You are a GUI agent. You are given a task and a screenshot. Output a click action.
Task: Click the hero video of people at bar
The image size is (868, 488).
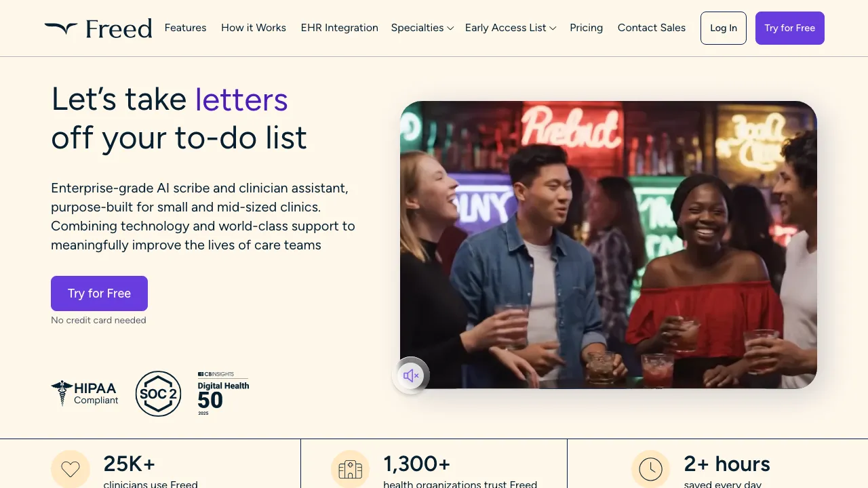coord(608,245)
